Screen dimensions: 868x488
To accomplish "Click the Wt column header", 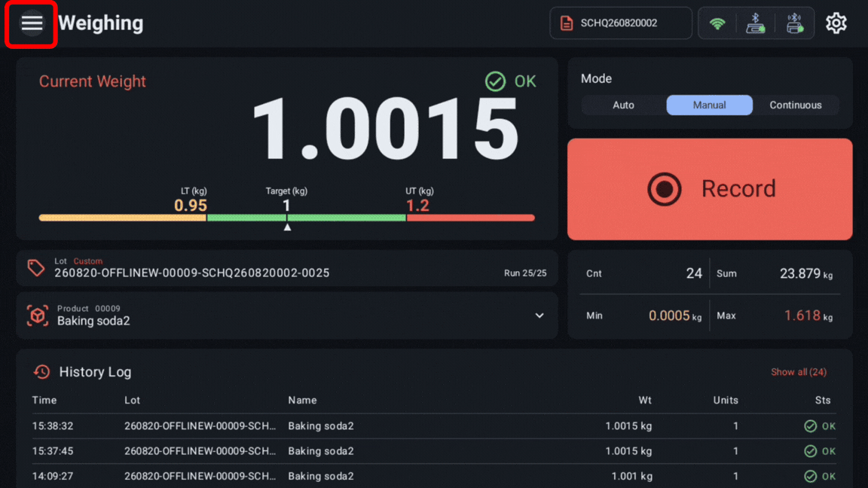I will (645, 400).
